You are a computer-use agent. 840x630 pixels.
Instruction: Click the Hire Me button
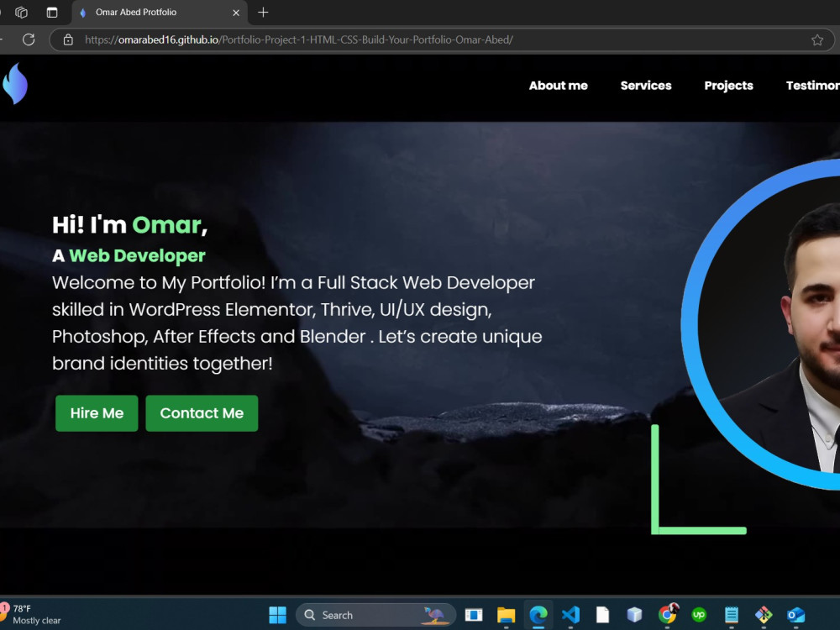tap(97, 413)
